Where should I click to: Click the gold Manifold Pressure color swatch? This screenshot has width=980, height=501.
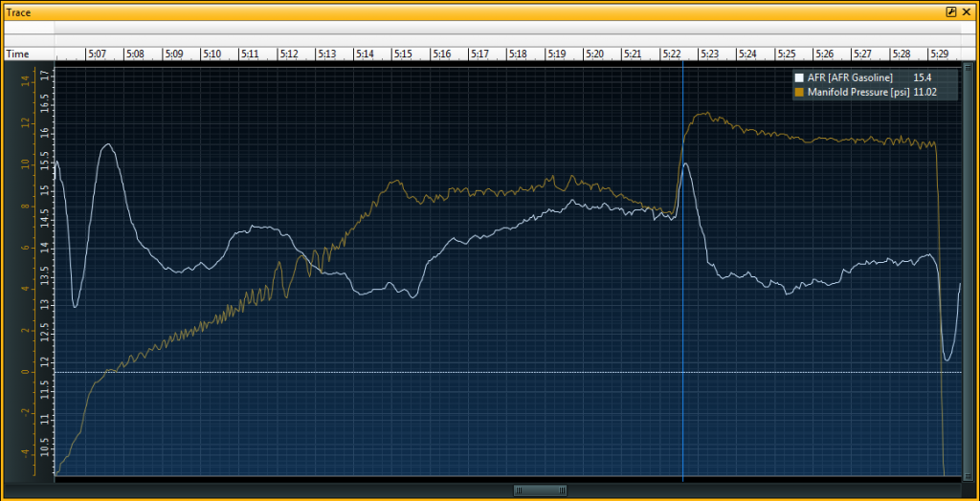click(799, 93)
